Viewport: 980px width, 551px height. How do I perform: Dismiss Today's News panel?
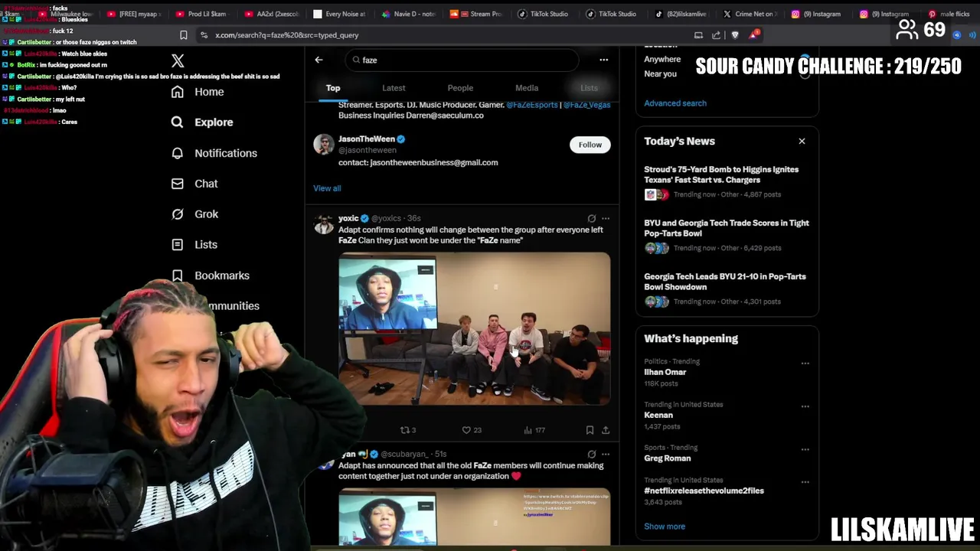click(x=802, y=142)
